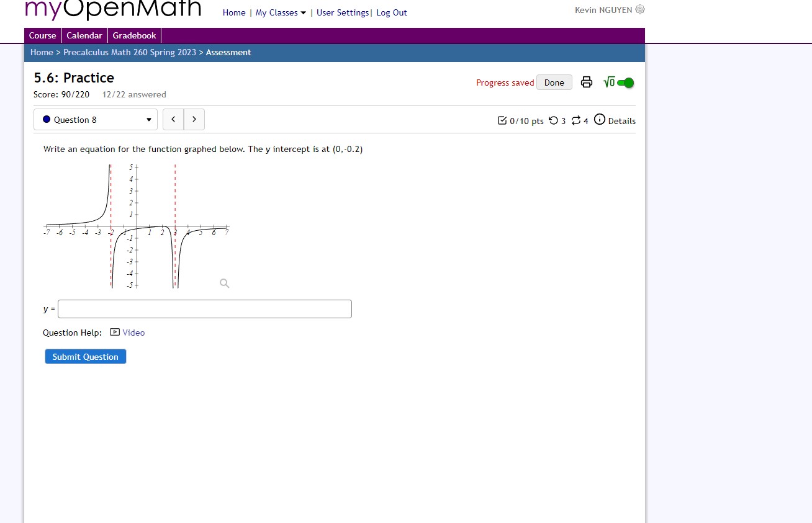Click the Done progress button

point(554,82)
